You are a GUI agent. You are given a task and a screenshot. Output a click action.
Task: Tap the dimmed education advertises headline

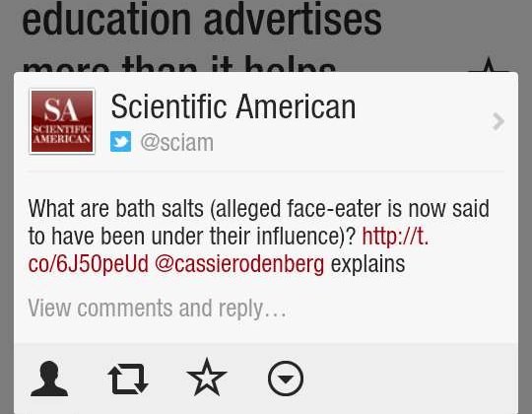tap(202, 19)
